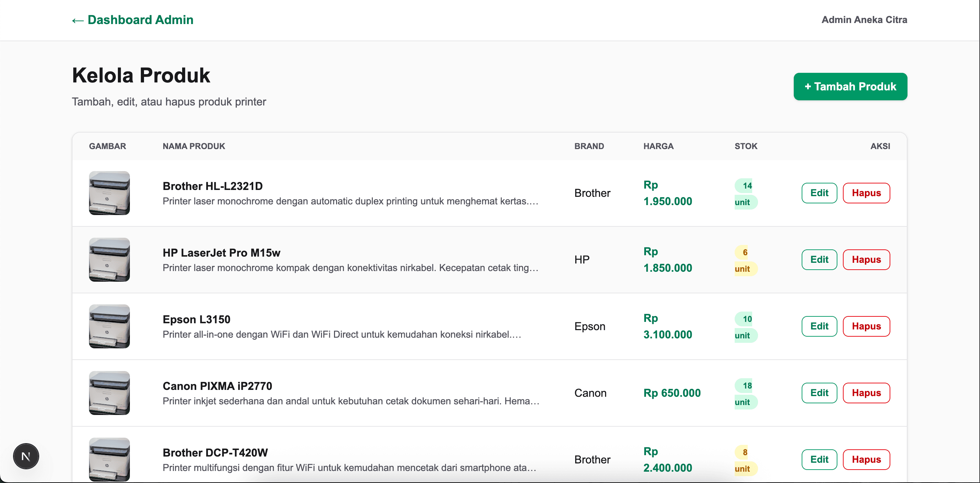
Task: Click the description starting 'Printer inkjet sederhana'
Action: tap(351, 401)
